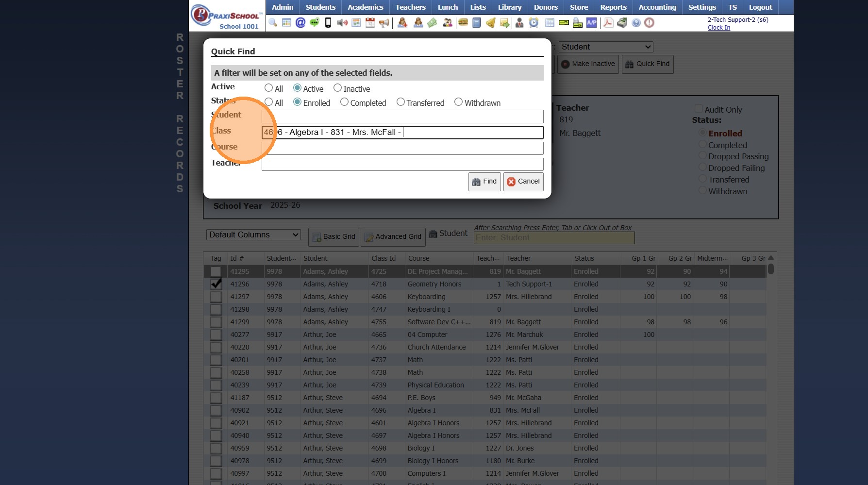This screenshot has width=868, height=485.
Task: Click the person in suit icon
Action: [519, 23]
